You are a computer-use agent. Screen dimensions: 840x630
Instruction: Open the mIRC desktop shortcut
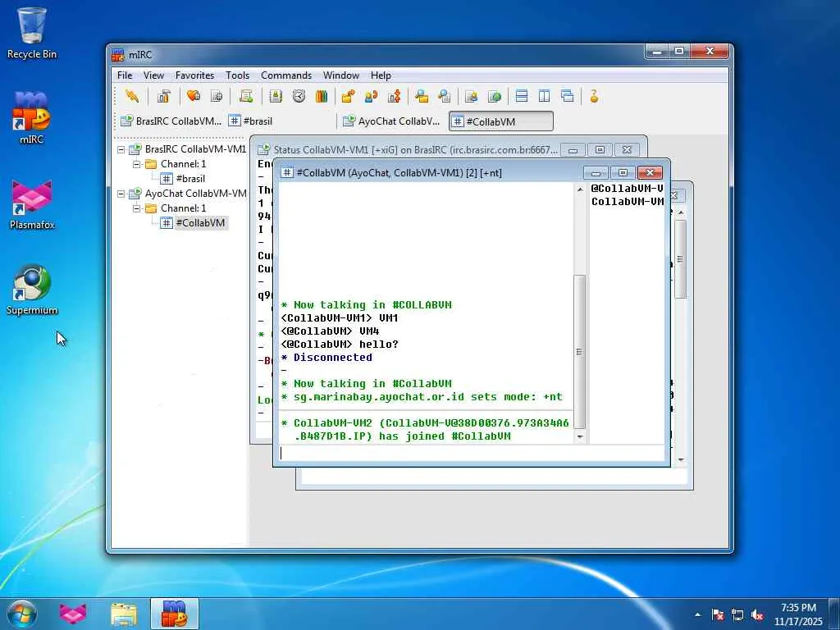[x=32, y=118]
